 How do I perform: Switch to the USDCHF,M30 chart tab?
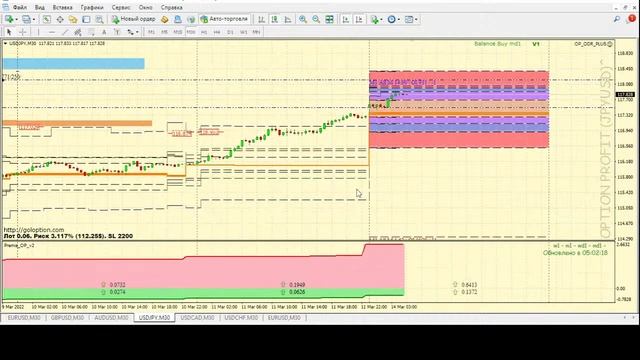tap(241, 318)
